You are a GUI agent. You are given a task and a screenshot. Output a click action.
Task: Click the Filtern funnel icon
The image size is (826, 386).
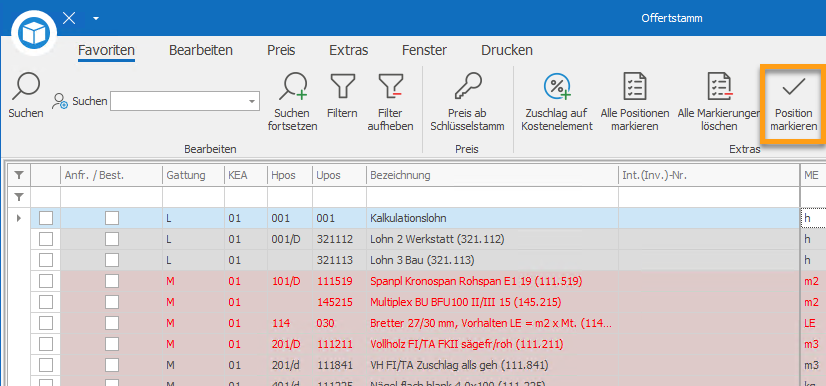pyautogui.click(x=342, y=86)
